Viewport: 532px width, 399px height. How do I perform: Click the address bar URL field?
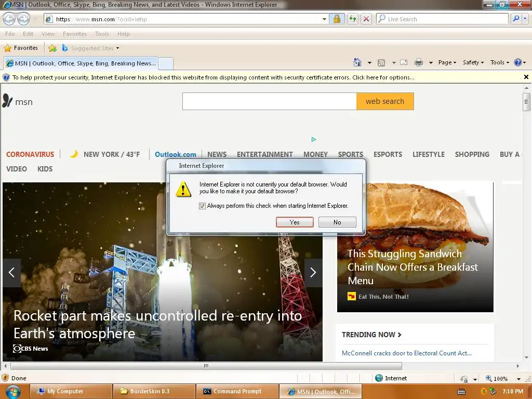tap(185, 19)
